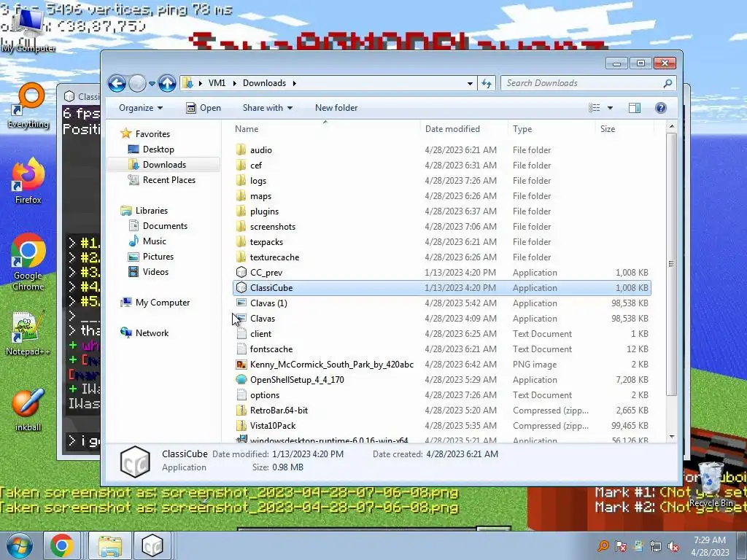Image resolution: width=747 pixels, height=560 pixels.
Task: Expand breadcrumb arrow after Downloads
Action: 295,83
